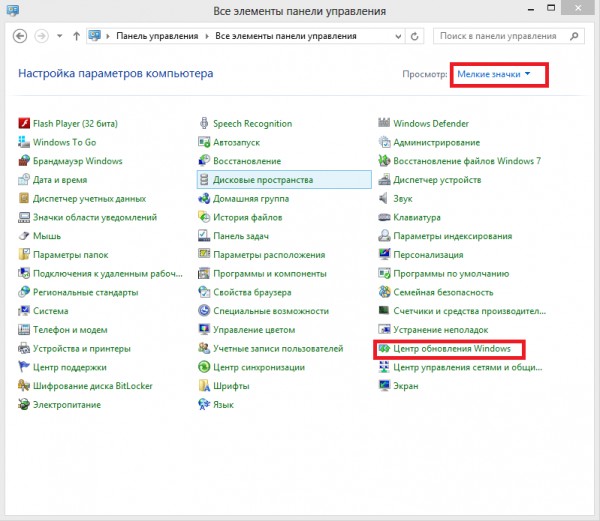This screenshot has height=521, width=600.
Task: Open Значки области уведомлений
Action: [88, 217]
